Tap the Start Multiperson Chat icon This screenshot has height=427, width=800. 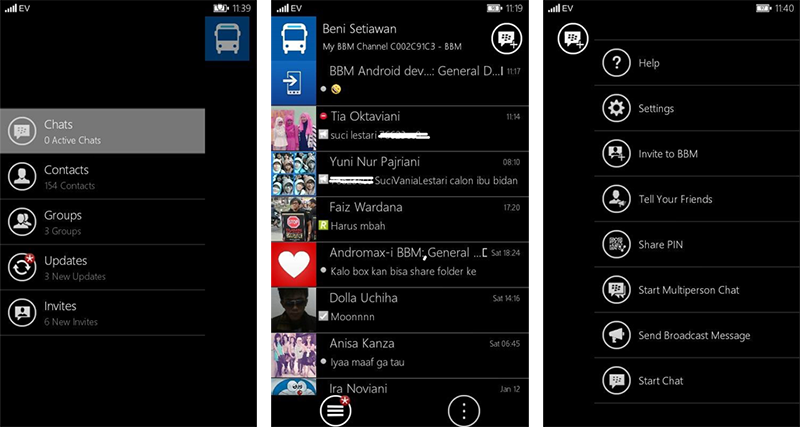click(x=616, y=290)
